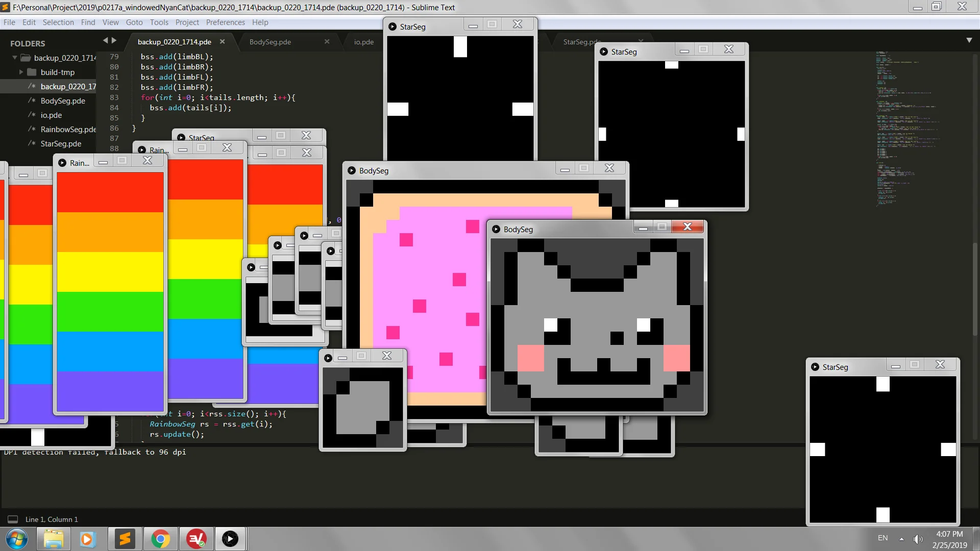Click the next tab arrow button
980x551 pixels.
[114, 40]
